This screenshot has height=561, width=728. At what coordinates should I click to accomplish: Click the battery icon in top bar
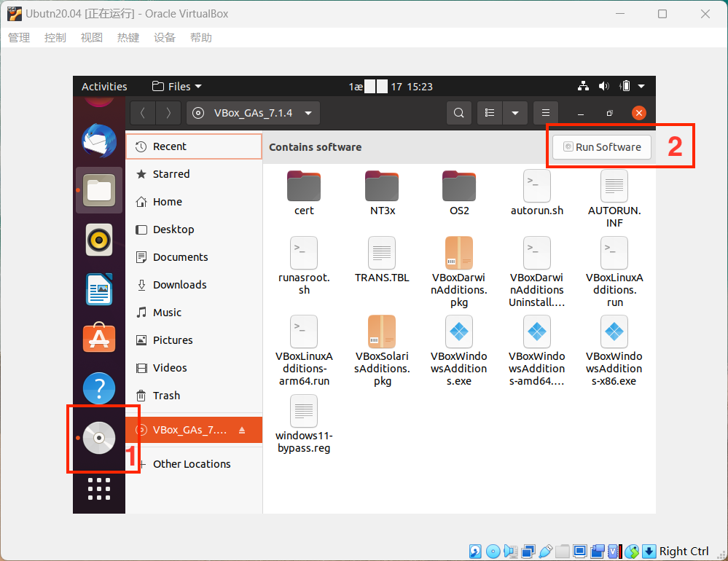tap(625, 86)
